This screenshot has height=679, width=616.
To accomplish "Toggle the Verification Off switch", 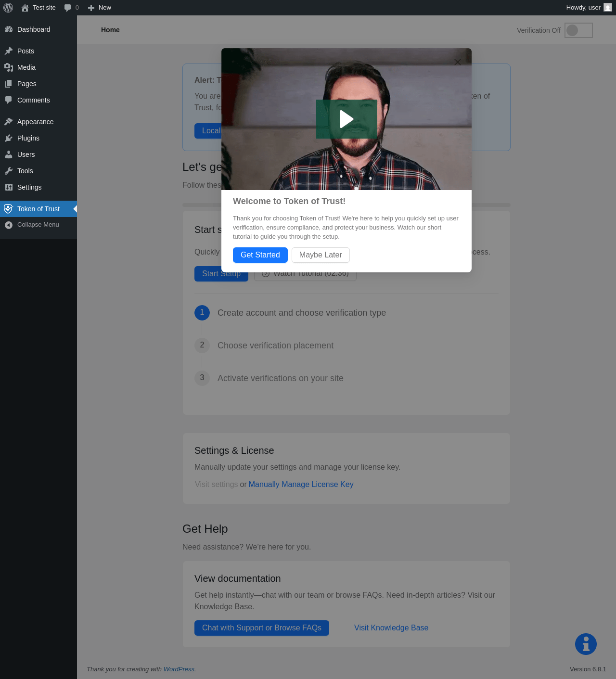I will [x=578, y=30].
